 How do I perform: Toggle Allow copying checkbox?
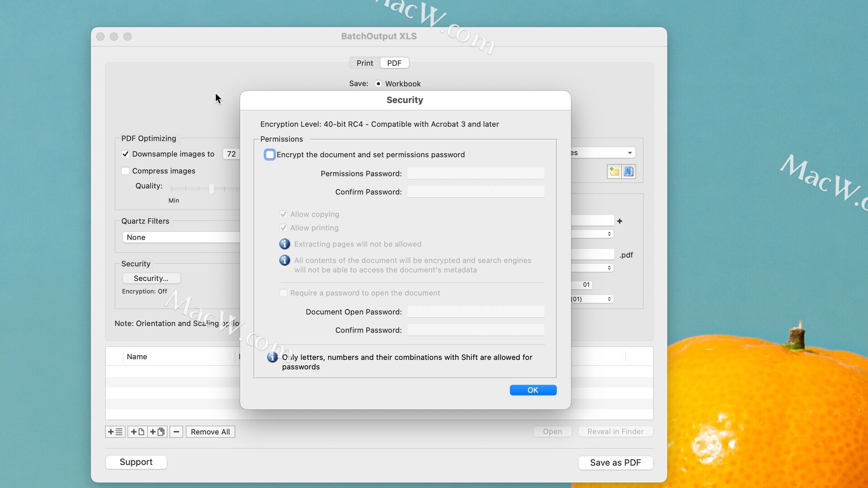283,214
